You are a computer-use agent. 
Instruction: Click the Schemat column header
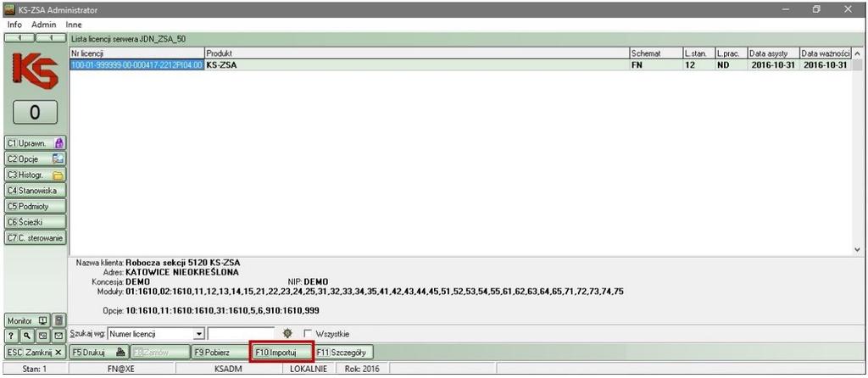point(656,53)
